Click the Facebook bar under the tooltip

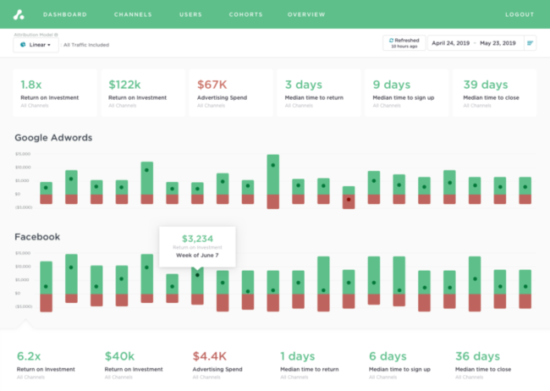coord(197,286)
